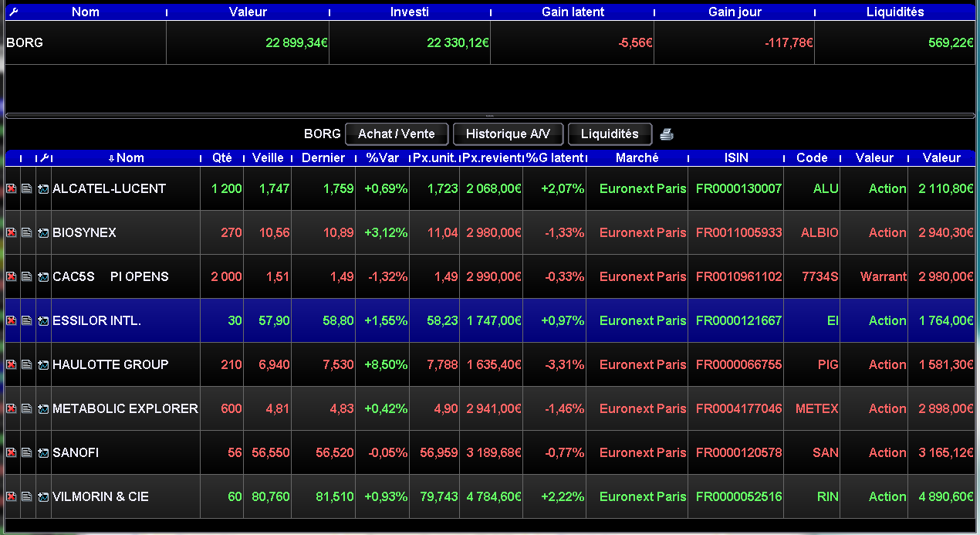The height and width of the screenshot is (535, 980).
Task: Click the Liquidités column header in the summary table
Action: coord(895,12)
